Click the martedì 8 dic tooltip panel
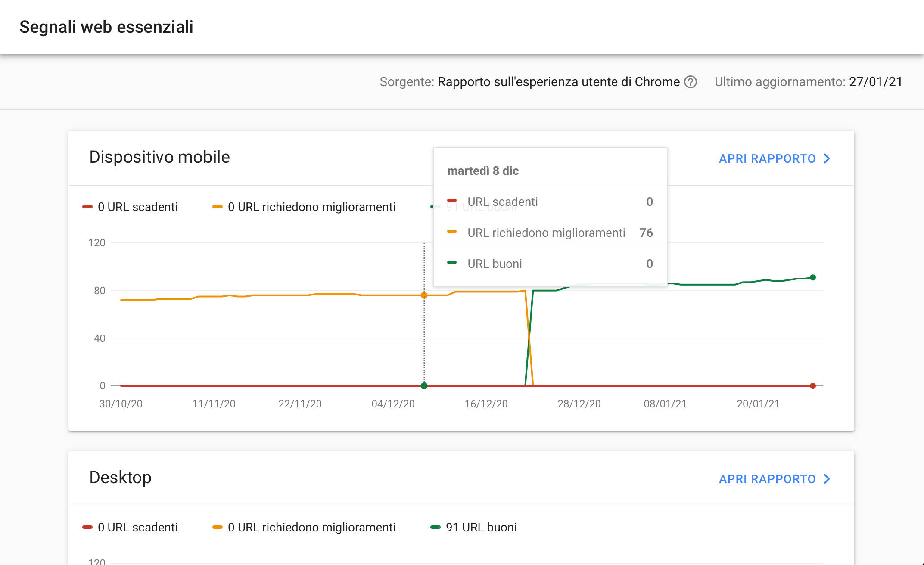This screenshot has width=924, height=565. tap(550, 215)
